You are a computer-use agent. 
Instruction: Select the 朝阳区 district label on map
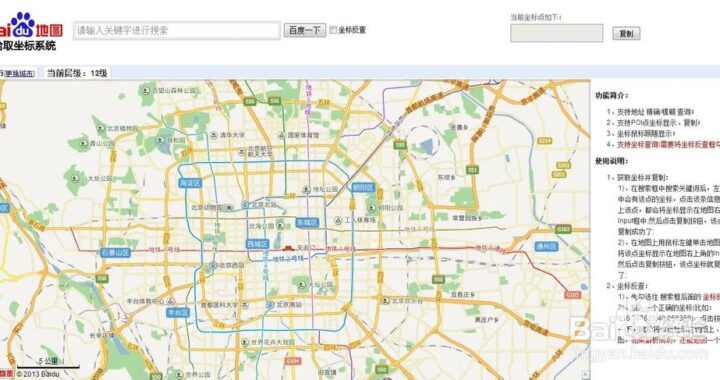363,187
